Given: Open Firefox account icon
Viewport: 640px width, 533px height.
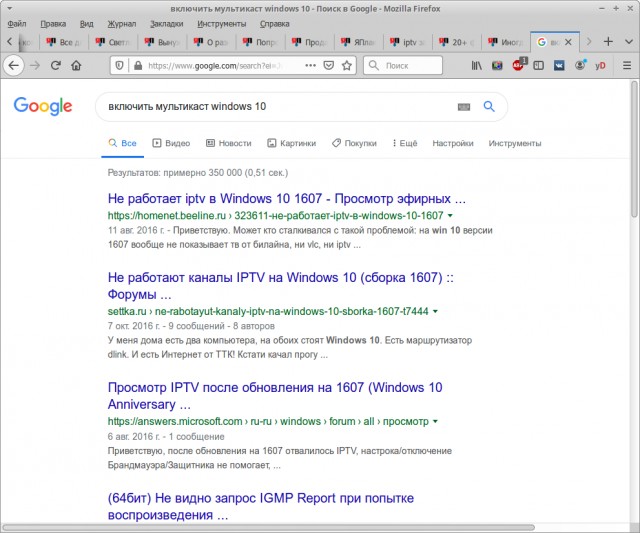Looking at the screenshot, I should point(580,65).
